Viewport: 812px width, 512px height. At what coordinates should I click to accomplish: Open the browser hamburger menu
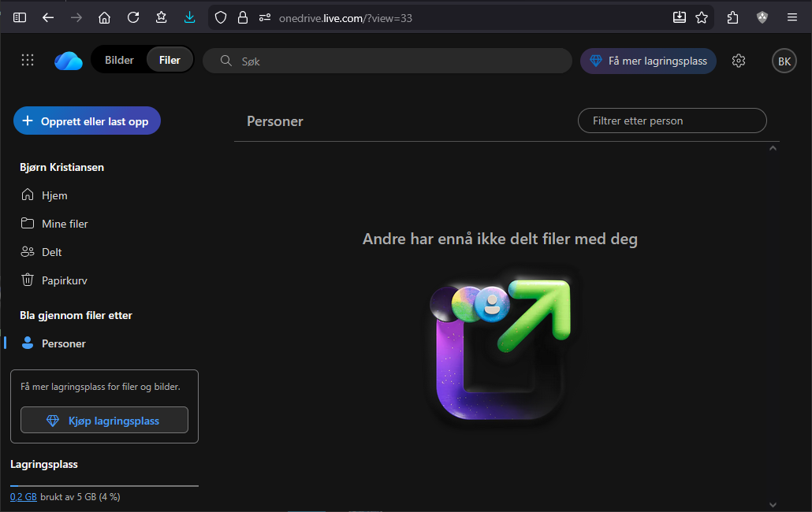[792, 17]
